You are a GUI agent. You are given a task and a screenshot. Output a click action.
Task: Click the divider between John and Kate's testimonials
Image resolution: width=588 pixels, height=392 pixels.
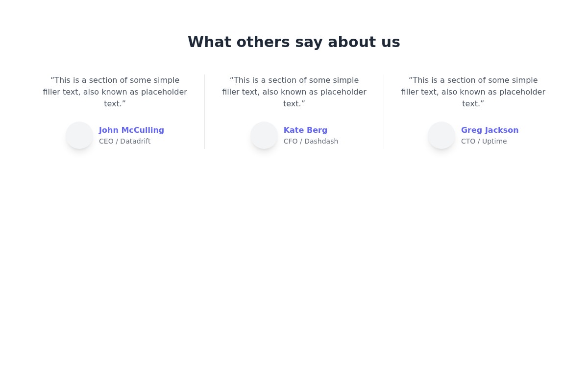tap(204, 112)
